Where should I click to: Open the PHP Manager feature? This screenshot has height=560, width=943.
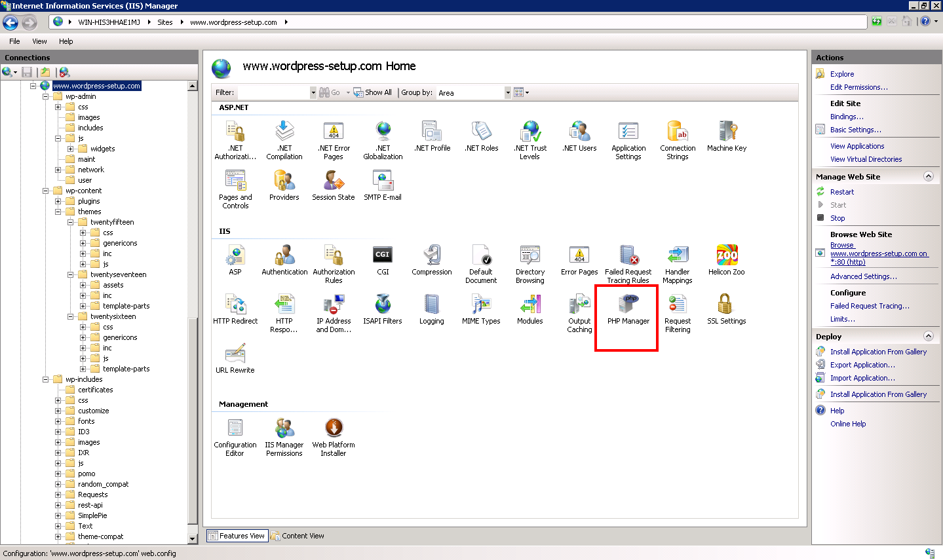coord(628,310)
